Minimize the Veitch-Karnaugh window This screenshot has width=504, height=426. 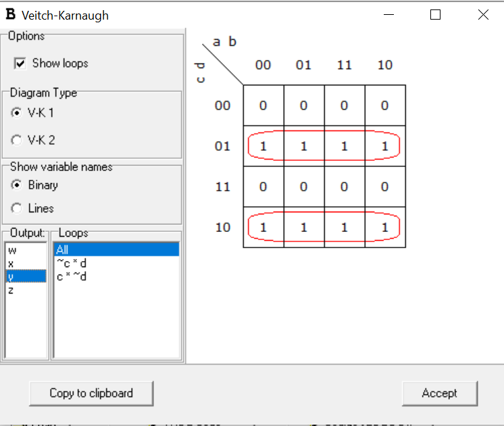[388, 15]
